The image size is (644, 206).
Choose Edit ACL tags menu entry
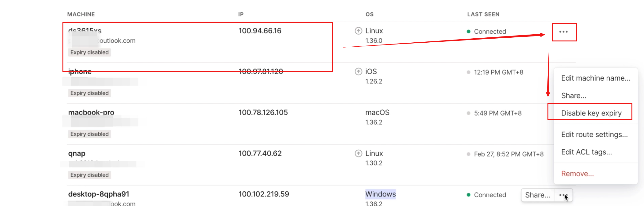pyautogui.click(x=586, y=152)
